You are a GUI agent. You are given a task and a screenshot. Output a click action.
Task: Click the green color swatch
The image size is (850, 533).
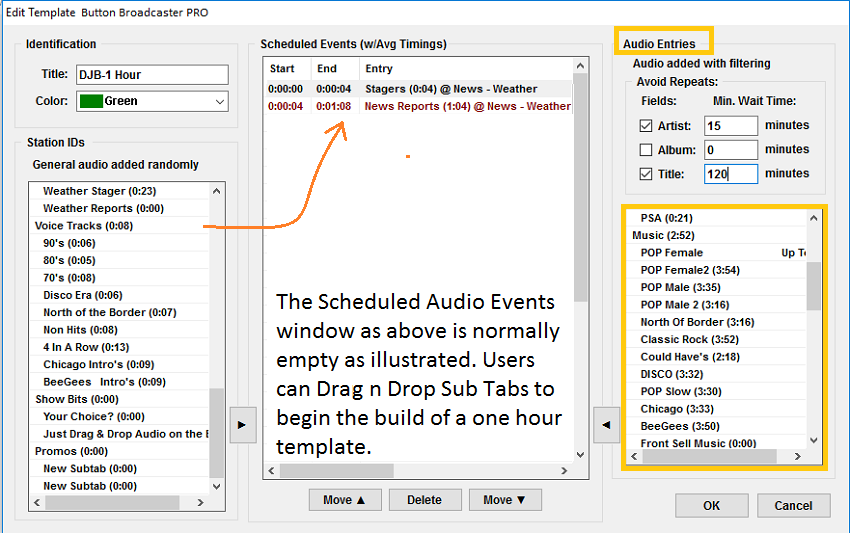coord(91,101)
